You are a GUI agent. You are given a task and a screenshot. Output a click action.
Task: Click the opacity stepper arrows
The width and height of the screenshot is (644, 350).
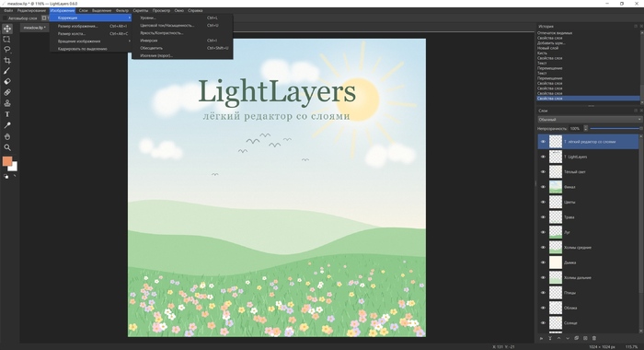(x=586, y=128)
